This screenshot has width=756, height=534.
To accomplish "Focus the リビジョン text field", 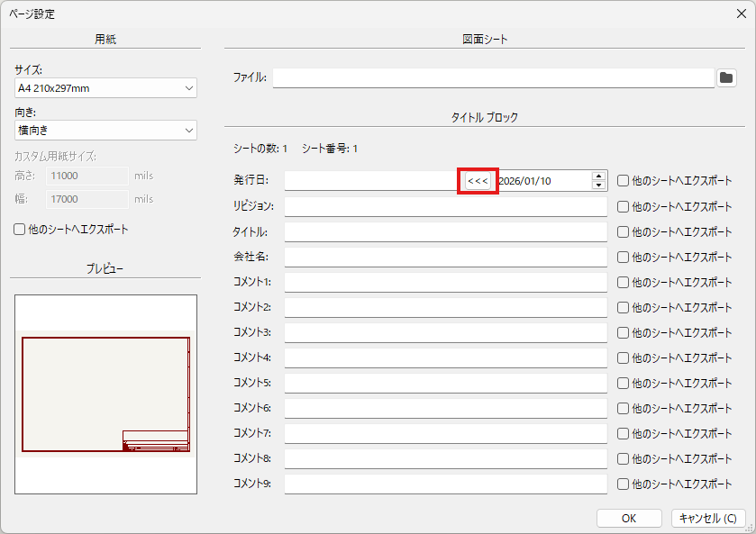I will (445, 206).
